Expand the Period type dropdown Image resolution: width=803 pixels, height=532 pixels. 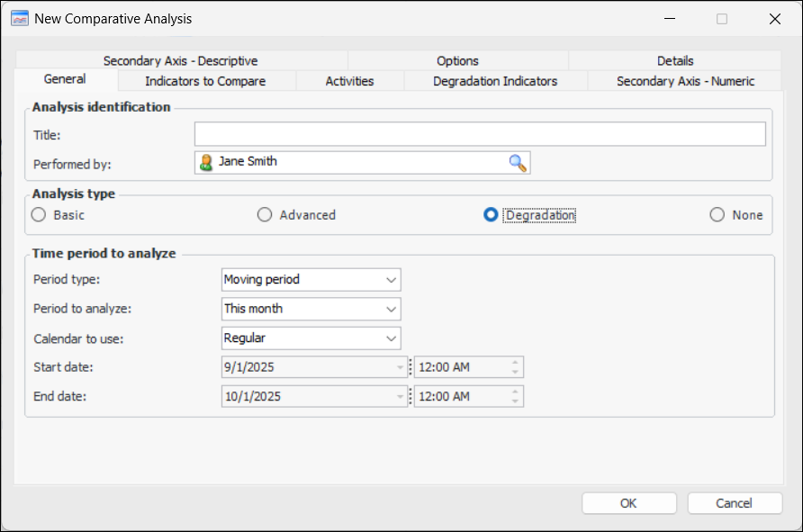391,280
